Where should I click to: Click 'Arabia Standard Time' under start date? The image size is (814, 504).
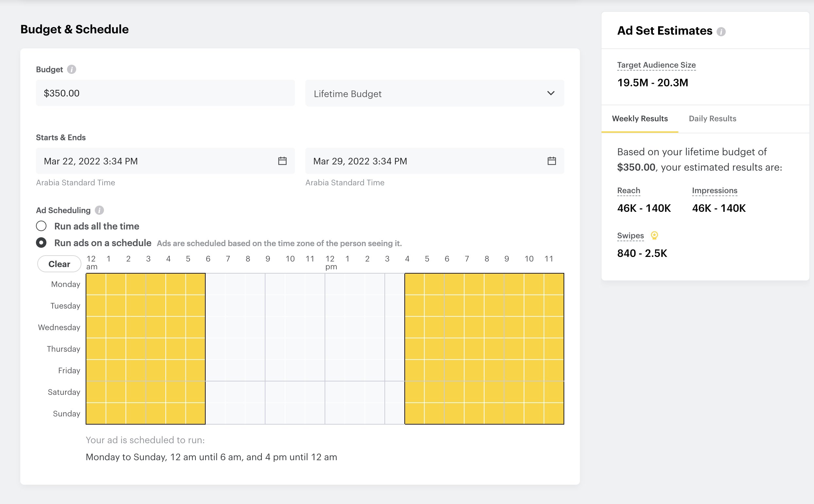coord(75,183)
